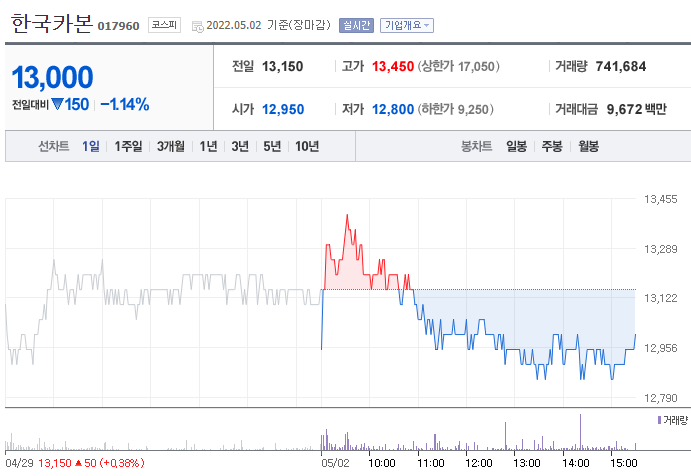Click the red intraday peak on the chart

(x=347, y=216)
